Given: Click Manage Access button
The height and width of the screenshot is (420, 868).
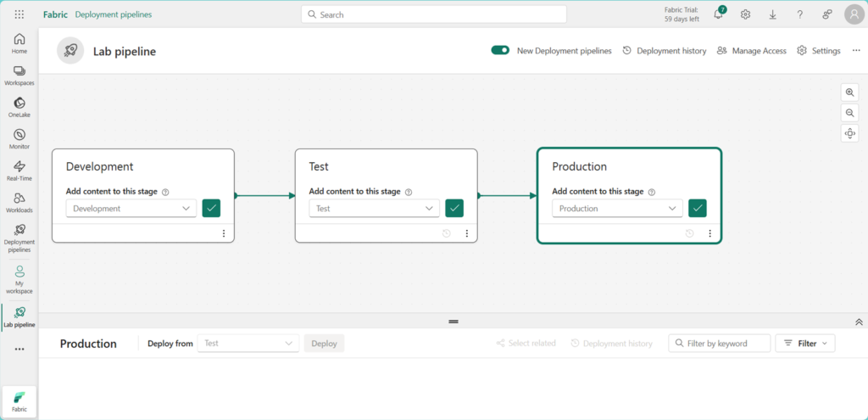Looking at the screenshot, I should coord(751,51).
